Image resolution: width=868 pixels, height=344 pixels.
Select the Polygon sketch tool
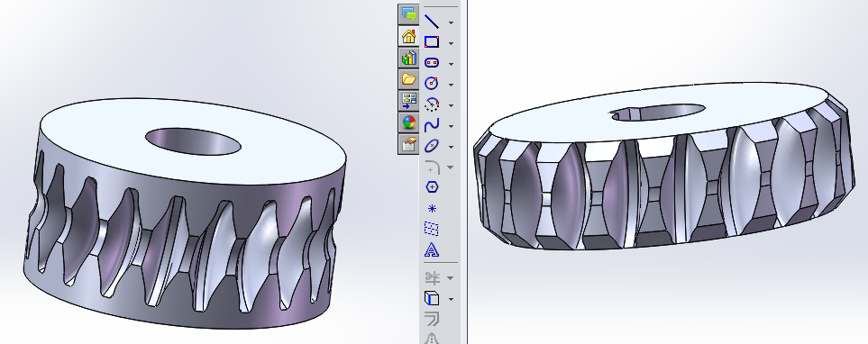(x=432, y=187)
